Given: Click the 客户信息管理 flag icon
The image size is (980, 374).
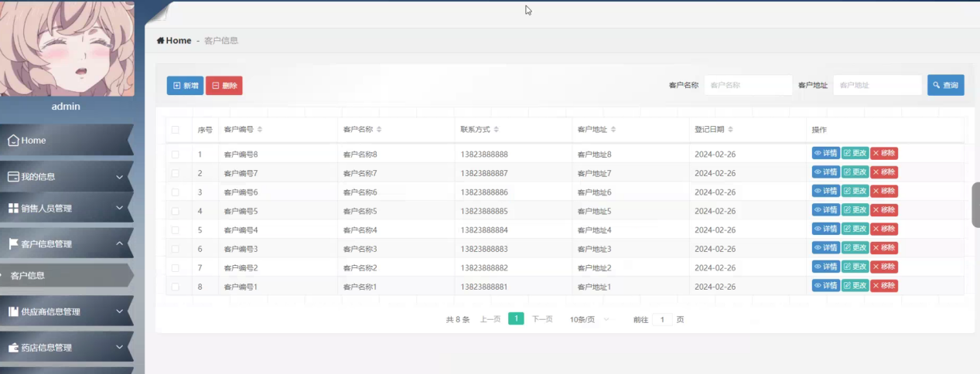Looking at the screenshot, I should tap(13, 244).
